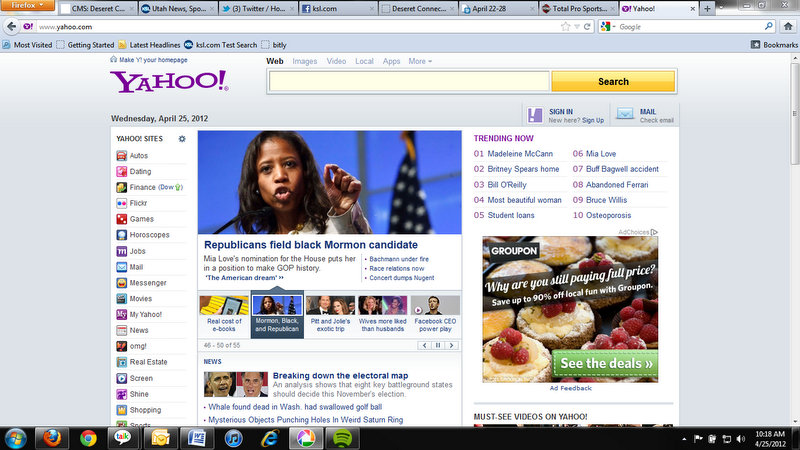800x450 pixels.
Task: Launch Spotify from the taskbar
Action: tap(340, 438)
